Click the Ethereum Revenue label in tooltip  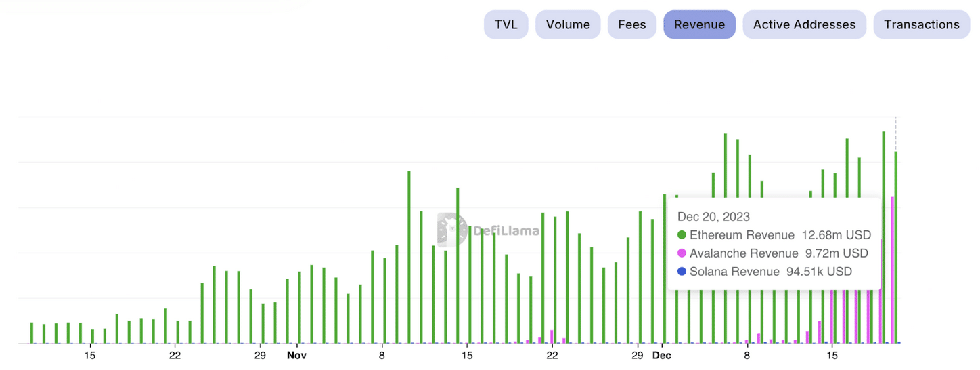742,235
